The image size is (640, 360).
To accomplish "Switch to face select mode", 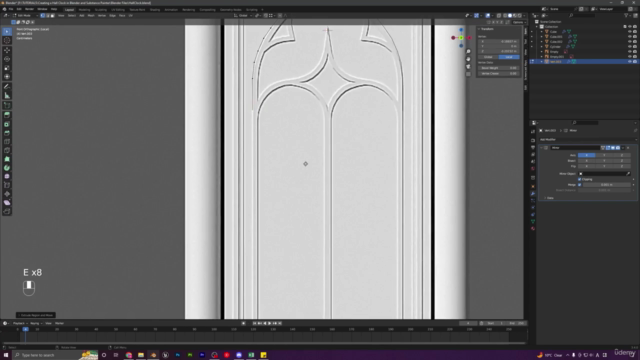I will coord(52,16).
